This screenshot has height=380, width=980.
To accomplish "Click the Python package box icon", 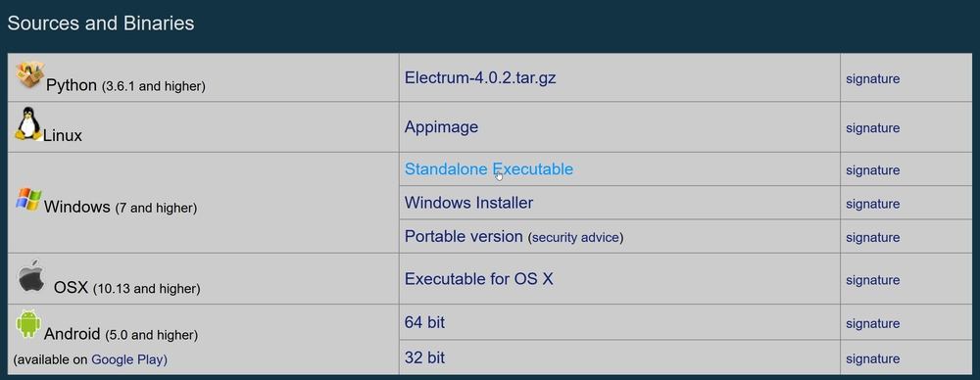I will 29,74.
